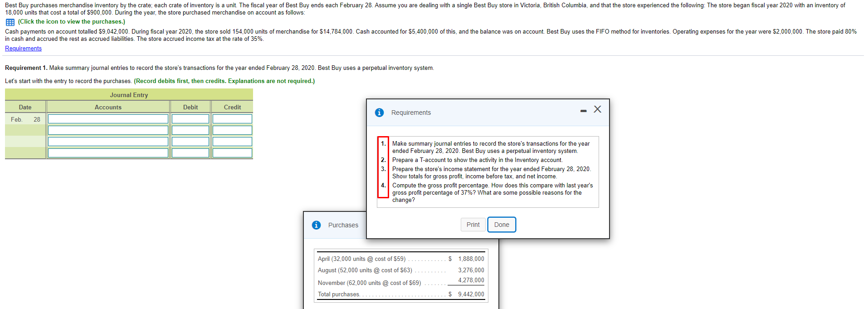The image size is (868, 309).
Task: Select requirement 4 about gross profit percentage
Action: (x=493, y=193)
